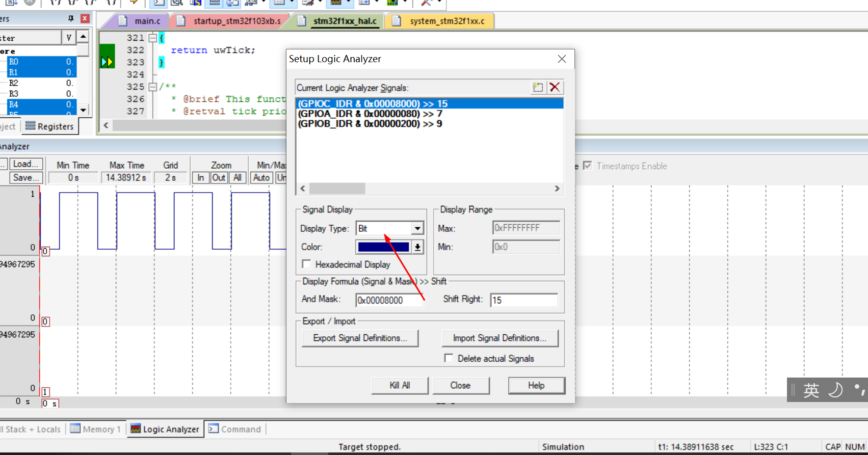Click the Registers panel scroll up arrow
This screenshot has height=455, width=868.
click(x=83, y=37)
